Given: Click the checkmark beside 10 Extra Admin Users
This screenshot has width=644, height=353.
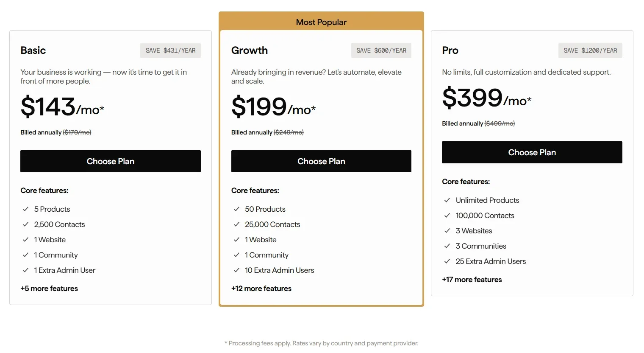Looking at the screenshot, I should click(x=237, y=270).
